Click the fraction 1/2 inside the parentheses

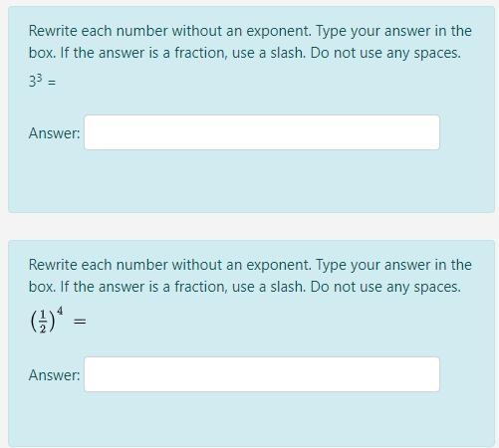coord(43,322)
